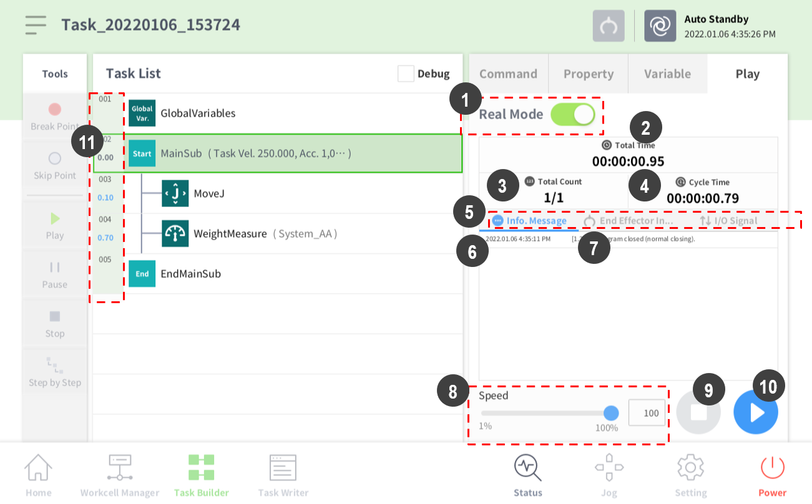The image size is (812, 504).
Task: Switch to the Variable tab
Action: coord(667,74)
